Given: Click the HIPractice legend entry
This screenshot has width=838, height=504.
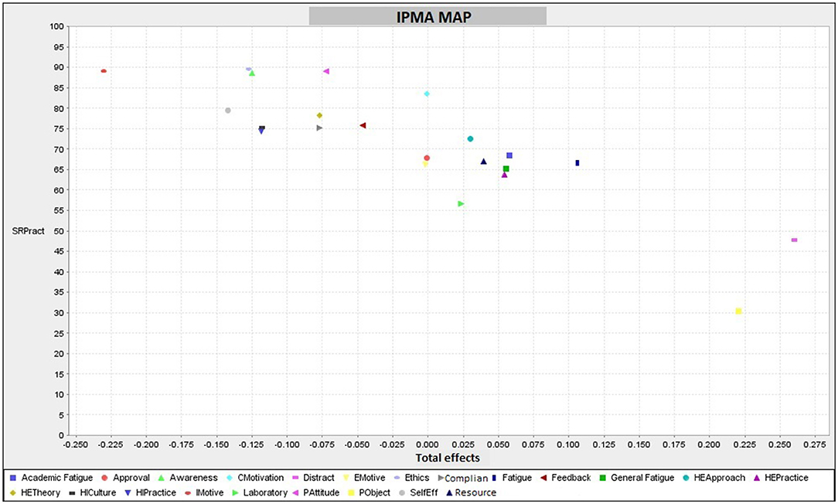Looking at the screenshot, I should (150, 492).
